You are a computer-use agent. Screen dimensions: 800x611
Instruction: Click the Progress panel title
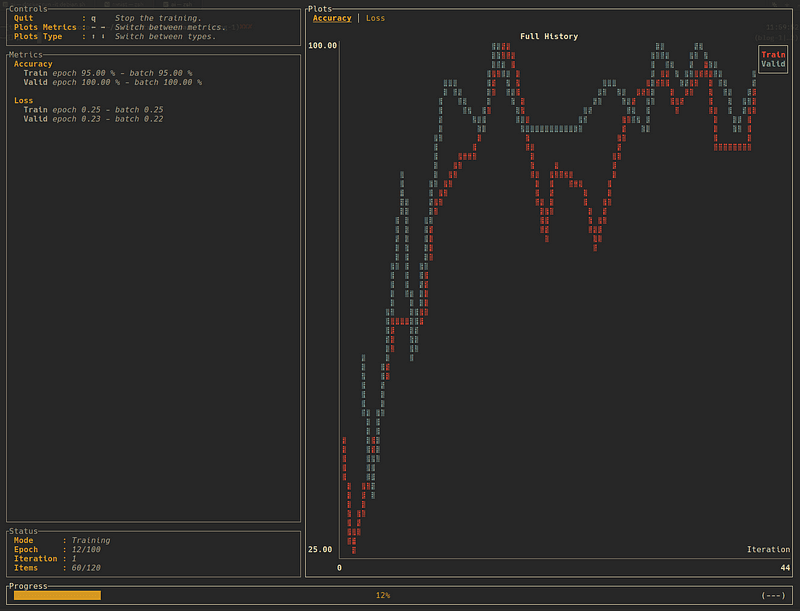pyautogui.click(x=28, y=586)
